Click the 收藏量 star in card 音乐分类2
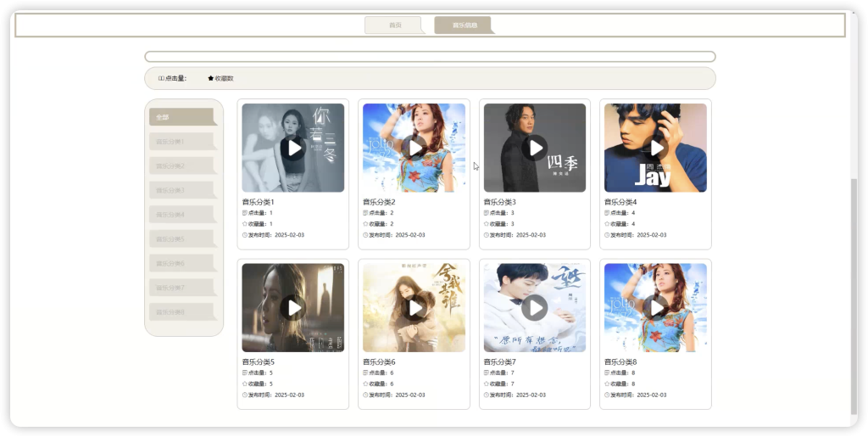This screenshot has width=868, height=437. coord(365,224)
